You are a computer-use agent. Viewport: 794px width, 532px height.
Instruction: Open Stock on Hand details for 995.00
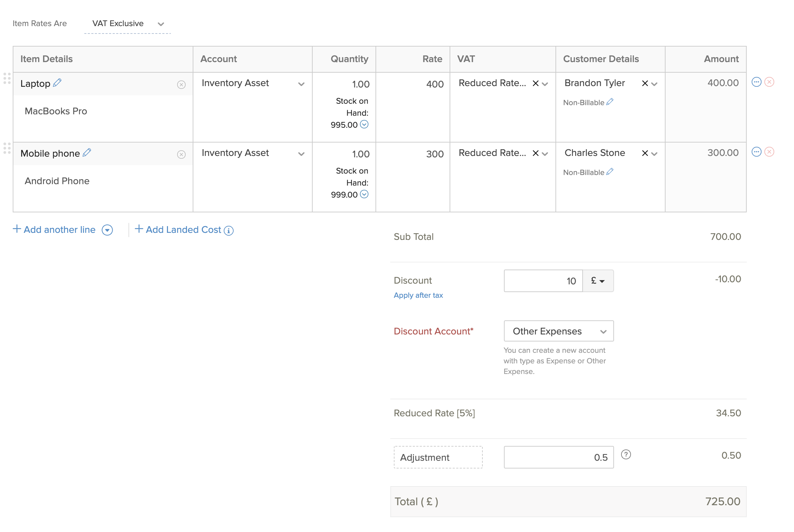[364, 125]
